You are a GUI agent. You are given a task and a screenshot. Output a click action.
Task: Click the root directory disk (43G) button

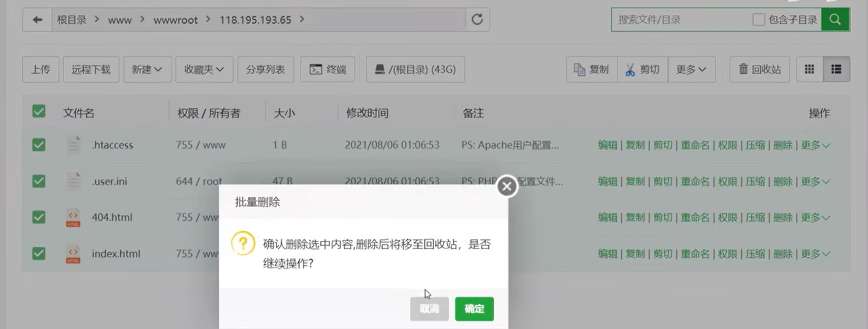415,69
